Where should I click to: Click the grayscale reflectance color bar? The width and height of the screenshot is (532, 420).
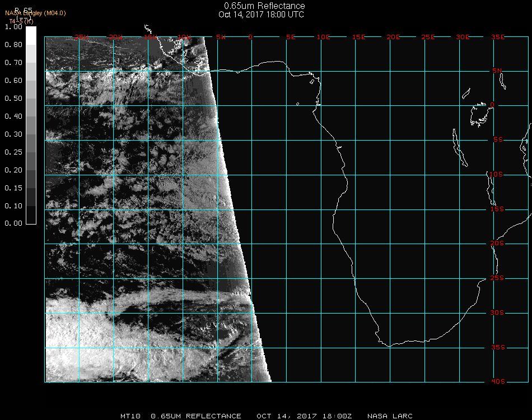(31, 125)
